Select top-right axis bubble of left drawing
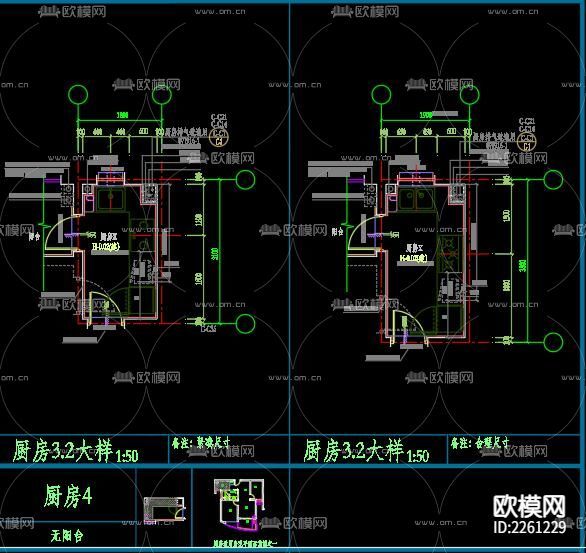586x553 pixels. pos(161,95)
